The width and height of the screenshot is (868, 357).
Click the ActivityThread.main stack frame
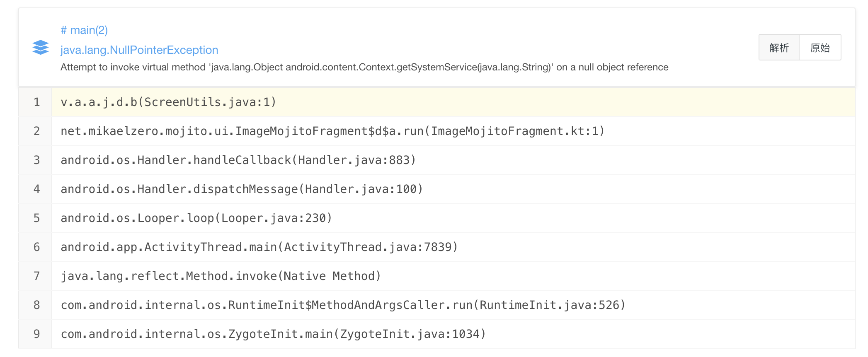[x=259, y=246]
